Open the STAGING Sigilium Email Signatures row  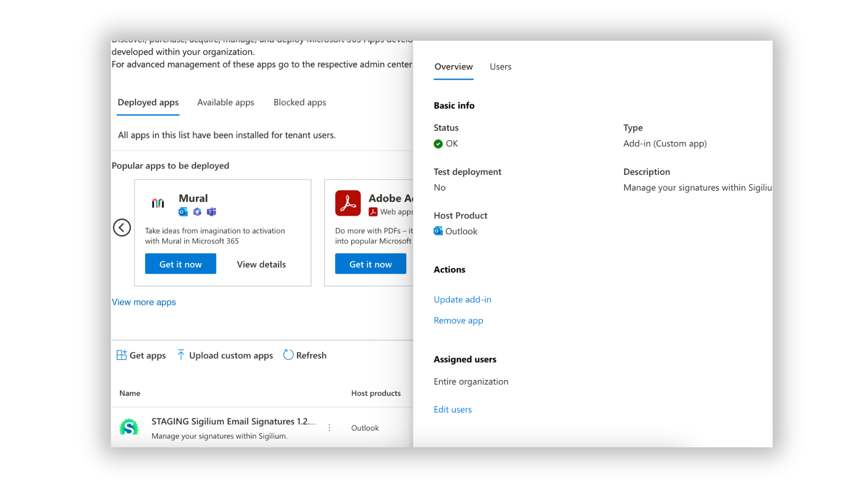tap(233, 422)
